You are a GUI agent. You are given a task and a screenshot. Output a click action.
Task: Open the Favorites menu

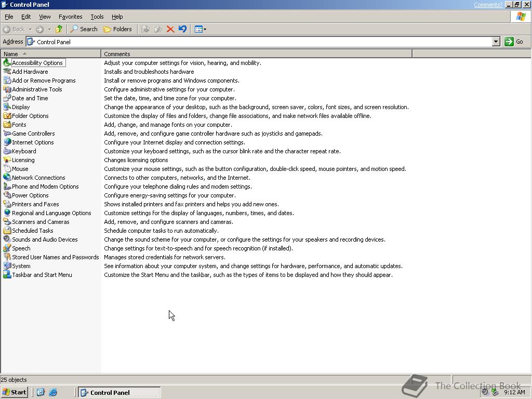70,17
